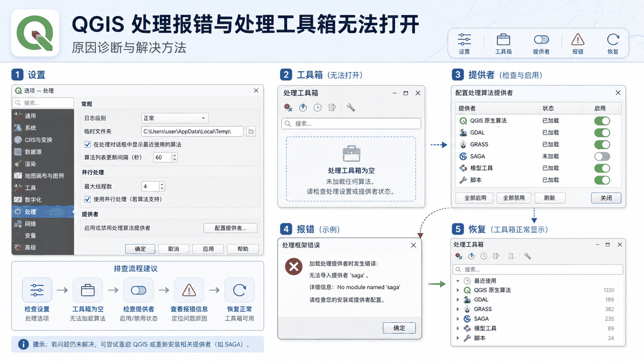Expand GRASS group in restored toolbox
The width and height of the screenshot is (644, 362).
458,309
